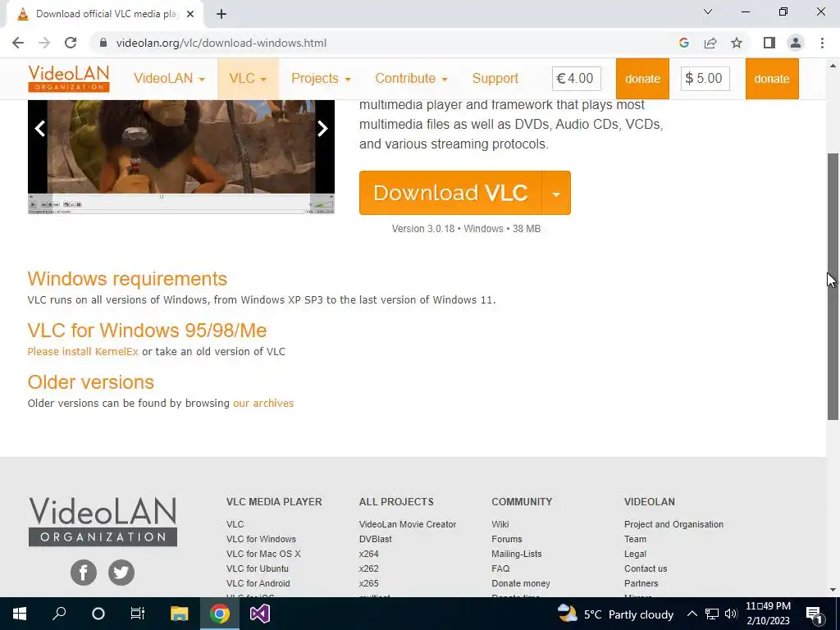Bookmark this page with star icon
The image size is (840, 630).
(737, 43)
